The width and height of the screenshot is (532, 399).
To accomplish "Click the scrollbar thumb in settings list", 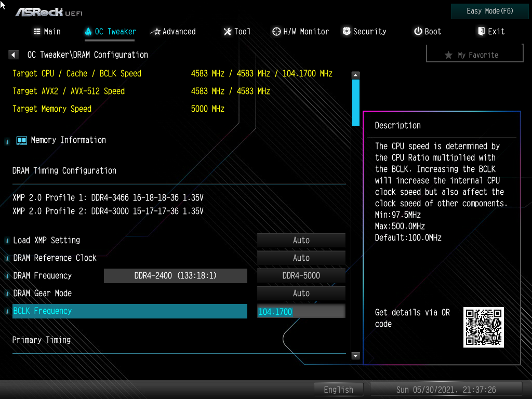I will (355, 102).
